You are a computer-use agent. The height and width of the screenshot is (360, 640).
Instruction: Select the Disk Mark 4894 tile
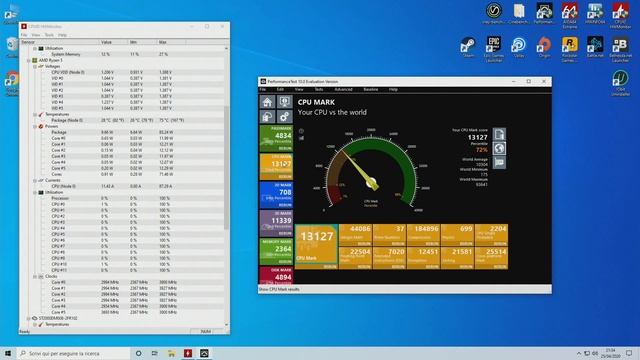276,275
